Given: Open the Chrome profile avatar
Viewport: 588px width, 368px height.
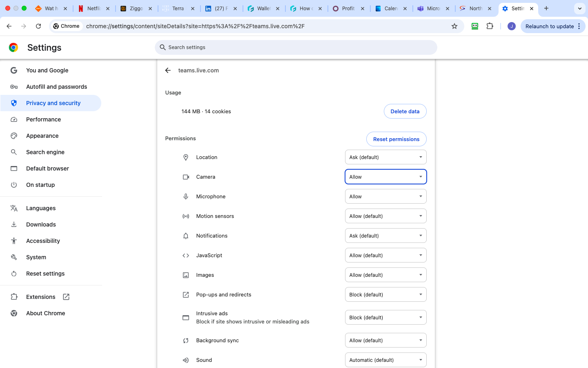Looking at the screenshot, I should point(511,26).
